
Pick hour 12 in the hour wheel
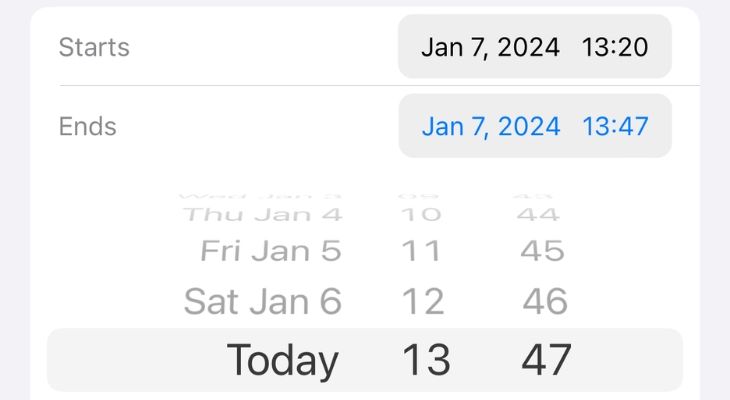(x=422, y=301)
